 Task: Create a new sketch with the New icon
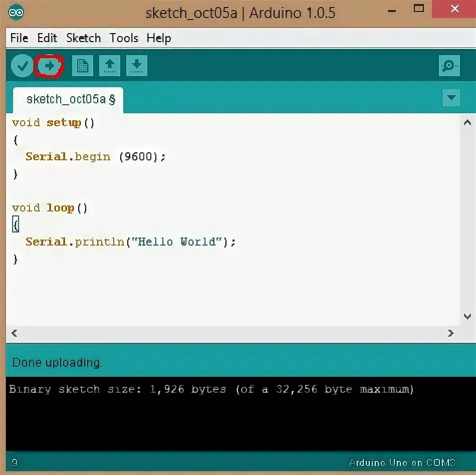(x=83, y=66)
